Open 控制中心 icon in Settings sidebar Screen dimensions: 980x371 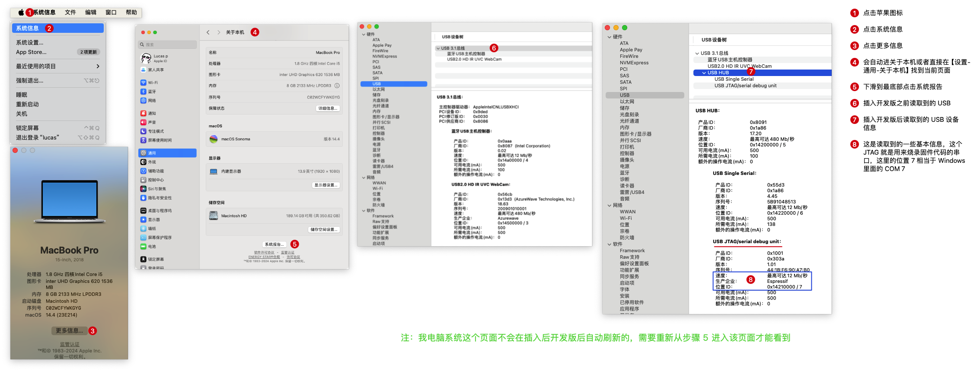[x=143, y=180]
